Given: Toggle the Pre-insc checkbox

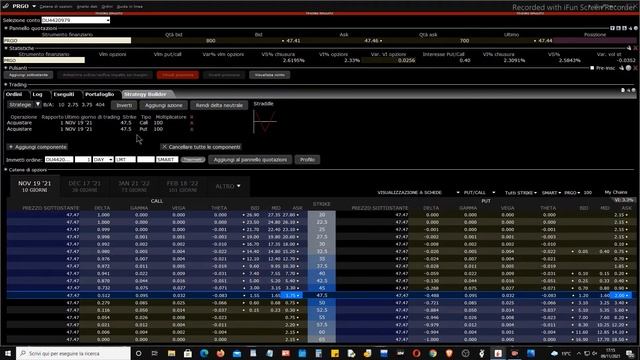Looking at the screenshot, I should (x=592, y=68).
